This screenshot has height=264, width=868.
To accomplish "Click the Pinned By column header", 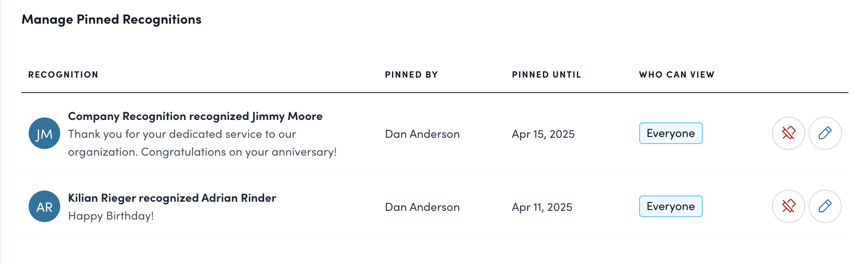I will (411, 75).
